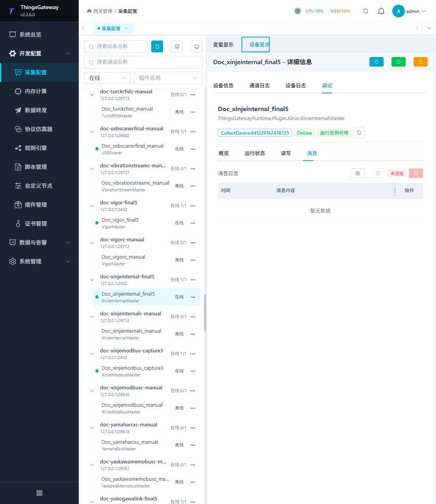This screenshot has width=436, height=504.
Task: Click the ThingsGateway logo
Action: [12, 11]
